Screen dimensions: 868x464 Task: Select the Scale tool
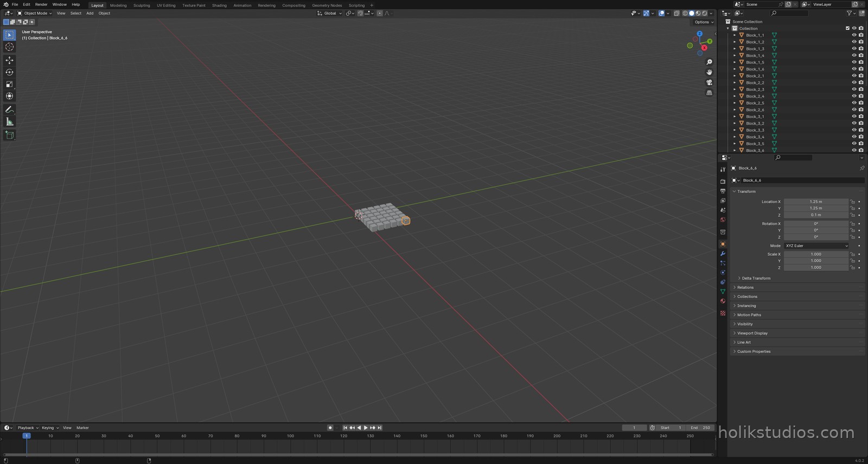(9, 84)
